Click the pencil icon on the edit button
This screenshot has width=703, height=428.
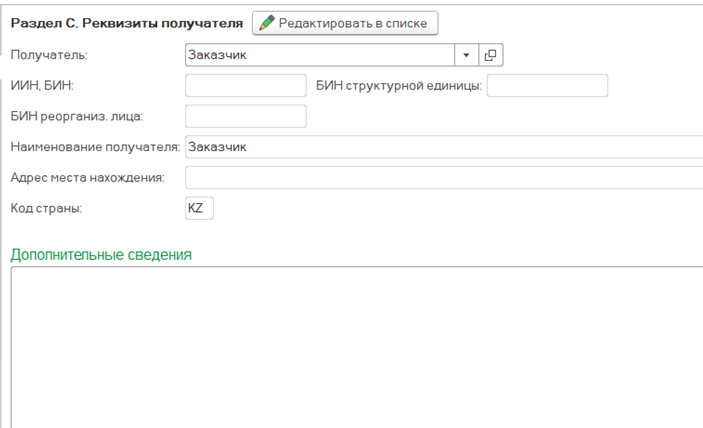[x=267, y=23]
